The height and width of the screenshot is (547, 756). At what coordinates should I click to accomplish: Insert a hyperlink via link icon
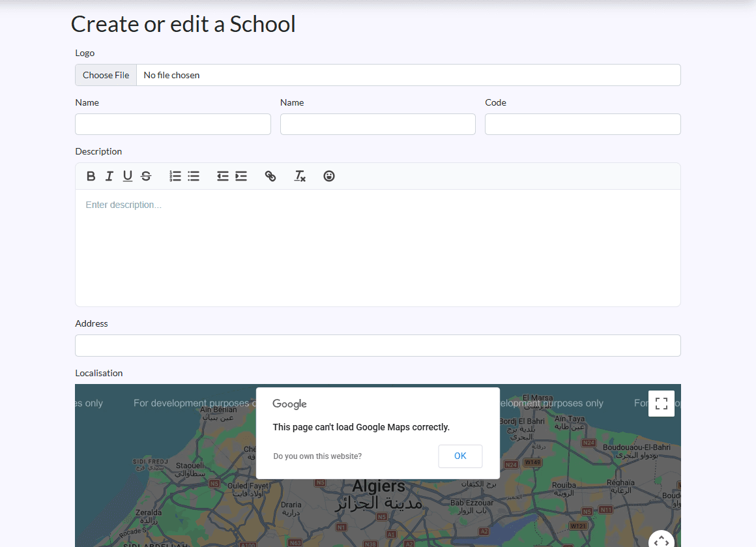coord(270,176)
